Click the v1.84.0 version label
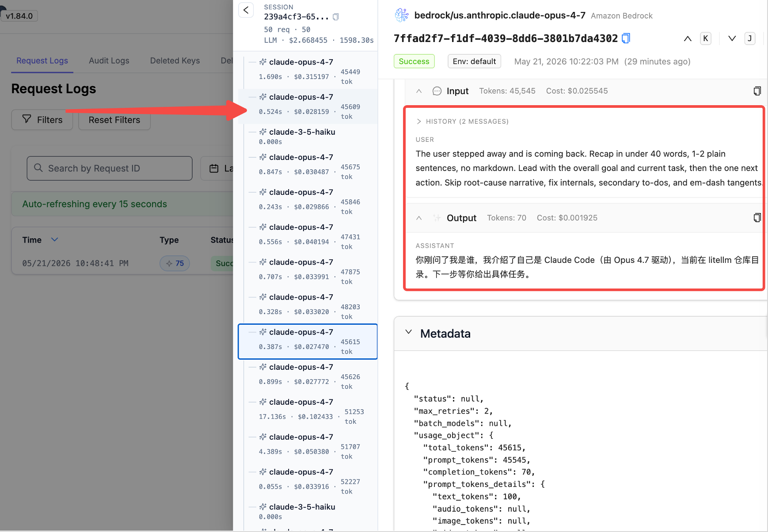768x532 pixels. coord(19,16)
